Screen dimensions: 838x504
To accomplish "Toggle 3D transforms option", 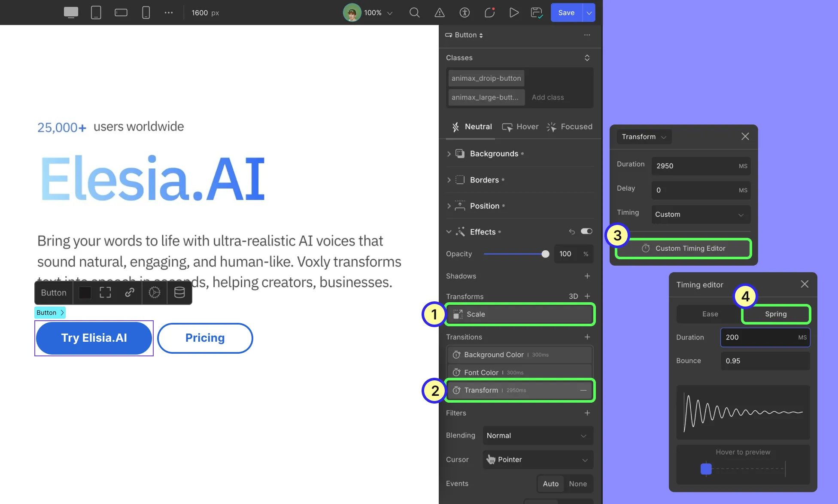I will [573, 296].
